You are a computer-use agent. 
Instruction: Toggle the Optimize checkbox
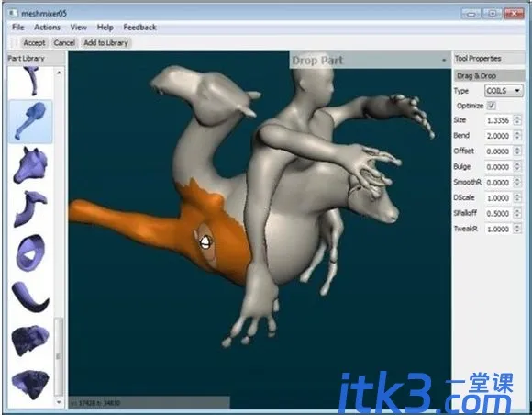492,106
